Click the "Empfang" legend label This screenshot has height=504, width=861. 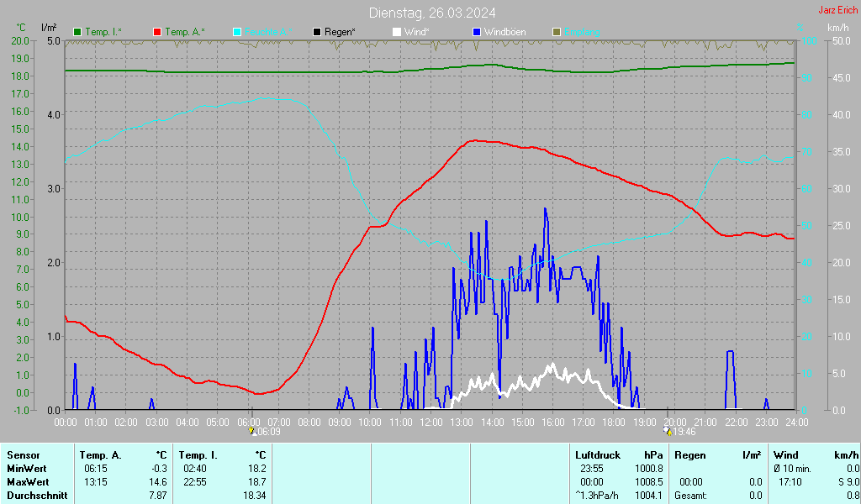point(582,32)
